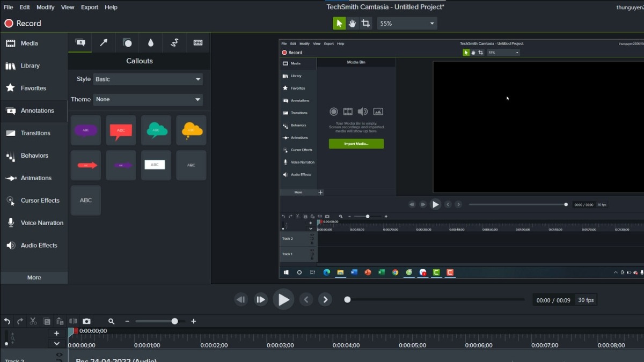
Task: Open the Blur and Highlight droplet icon
Action: click(x=151, y=43)
